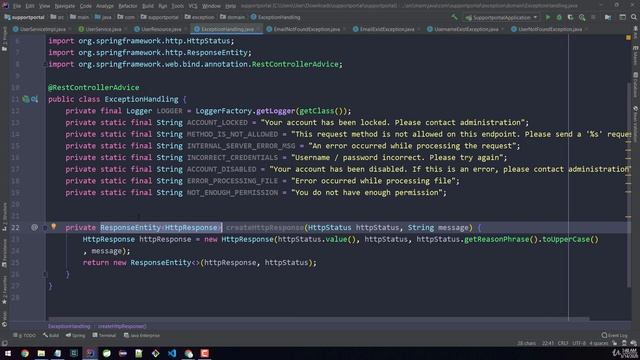Open the Terminal tool window
The height and width of the screenshot is (360, 640).
(x=104, y=335)
